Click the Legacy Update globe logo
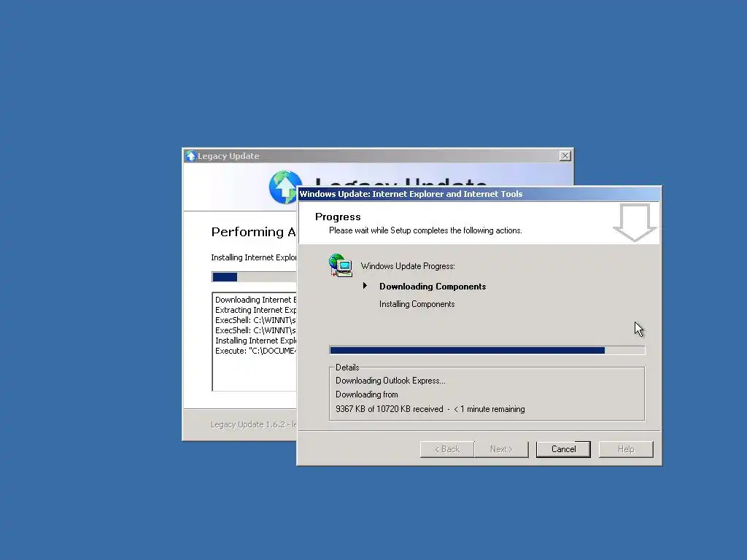 [x=284, y=187]
